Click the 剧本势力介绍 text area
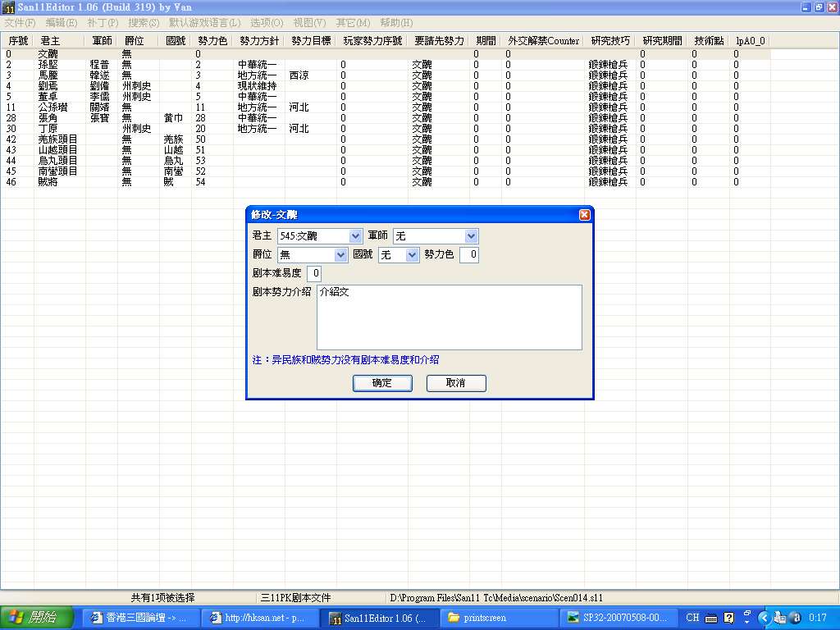This screenshot has height=630, width=840. click(x=450, y=317)
